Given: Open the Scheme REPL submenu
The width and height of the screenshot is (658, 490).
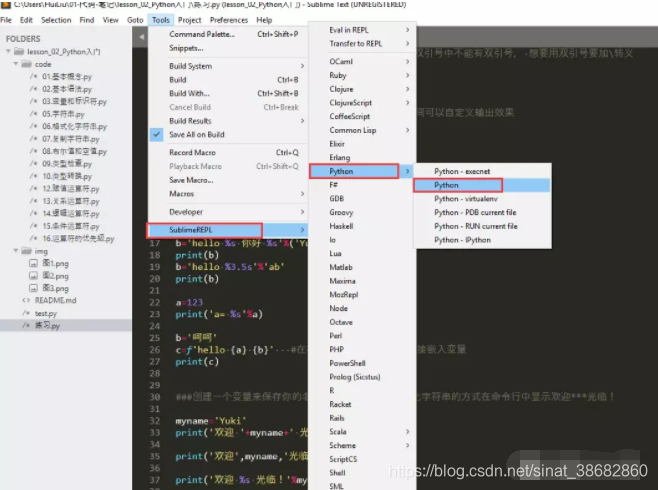Looking at the screenshot, I should [362, 446].
